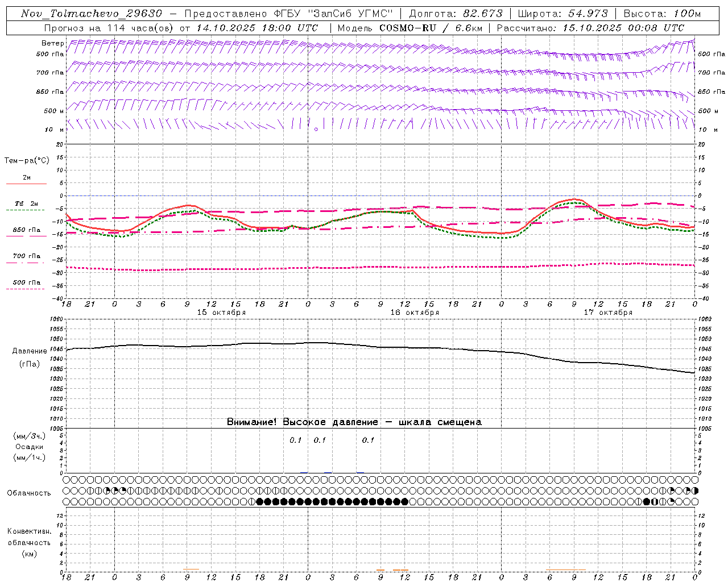Screen dimensions: 728x582
Task: Click the Ветер wind panel label
Action: coord(52,43)
